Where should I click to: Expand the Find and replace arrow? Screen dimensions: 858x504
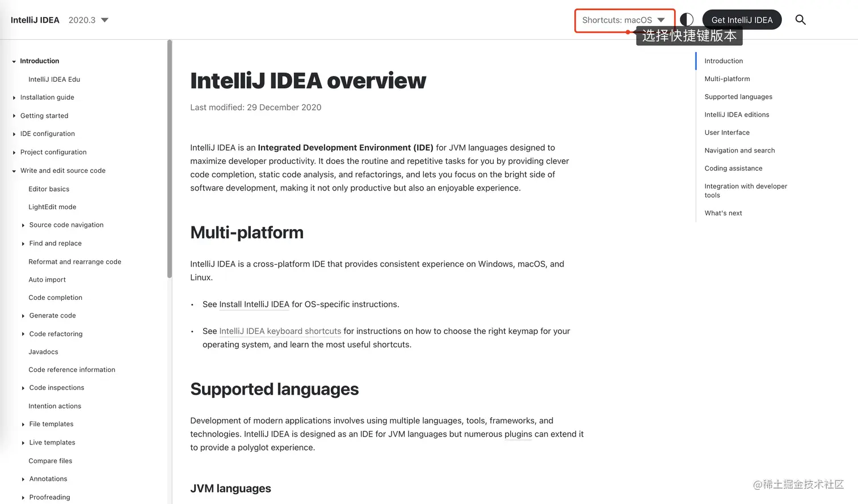pyautogui.click(x=23, y=243)
